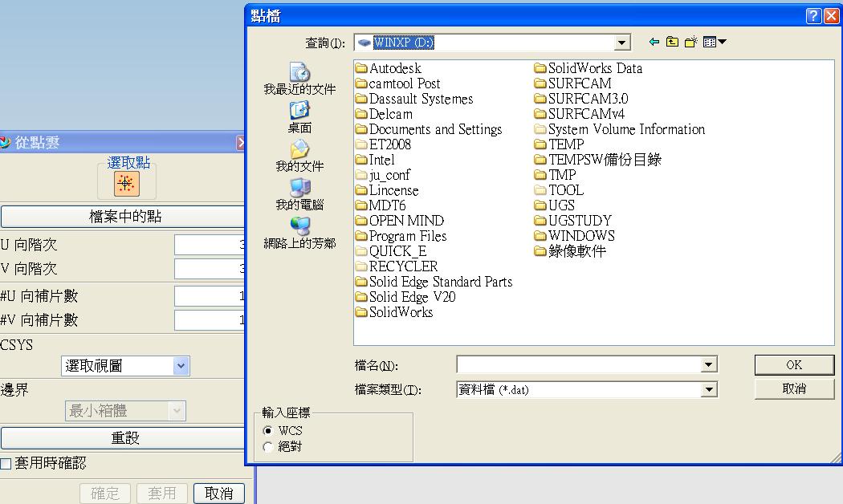Select the ju_conf entry

point(383,175)
